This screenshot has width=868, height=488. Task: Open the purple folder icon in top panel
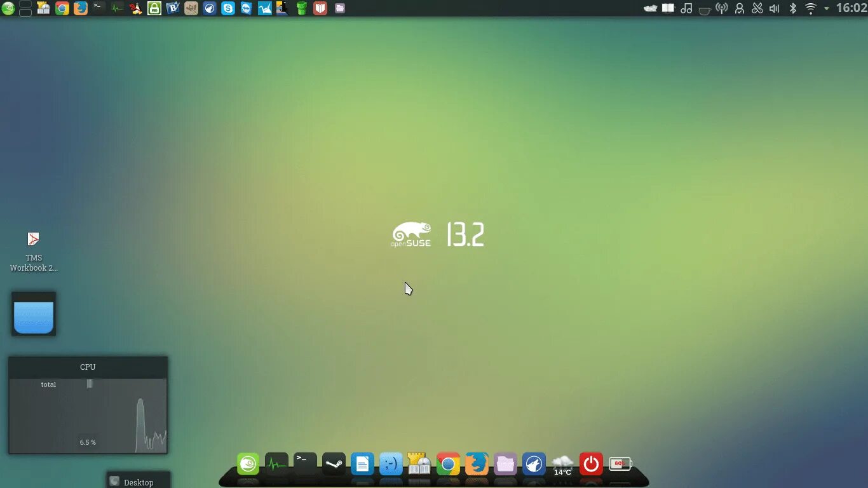(x=340, y=8)
